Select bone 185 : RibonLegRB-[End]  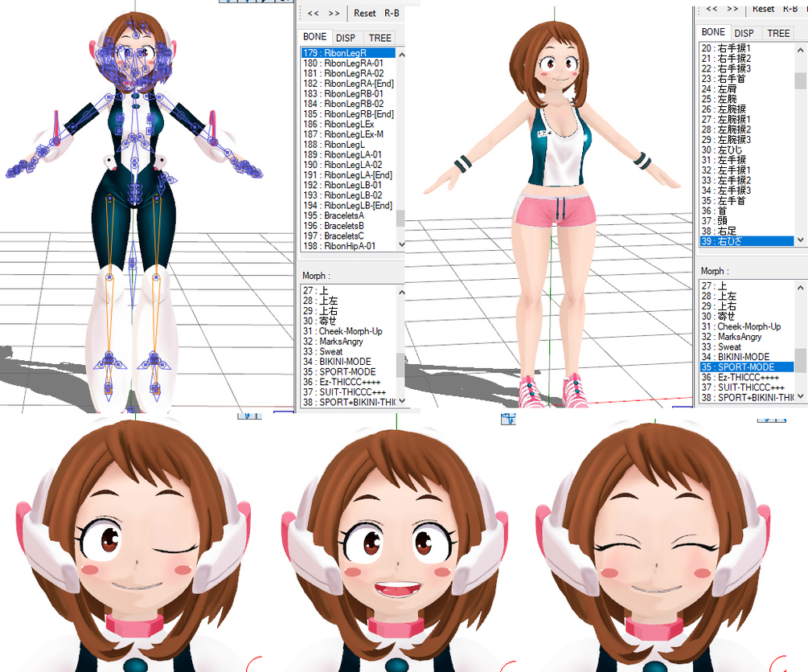(348, 114)
